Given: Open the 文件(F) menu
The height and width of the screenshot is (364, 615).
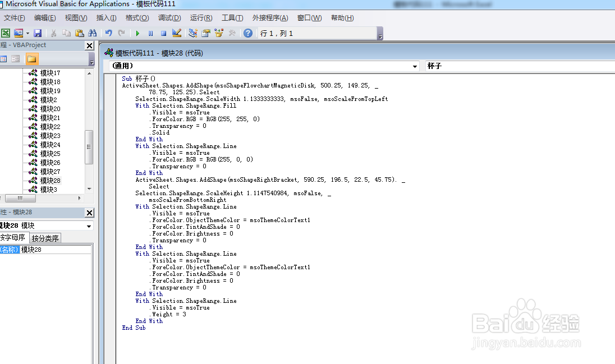Looking at the screenshot, I should pyautogui.click(x=15, y=18).
